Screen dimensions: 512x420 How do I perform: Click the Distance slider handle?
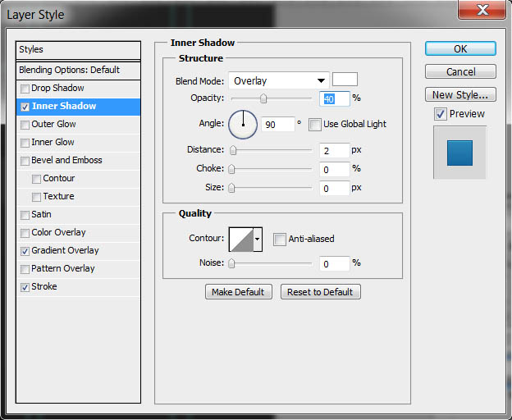pos(233,150)
